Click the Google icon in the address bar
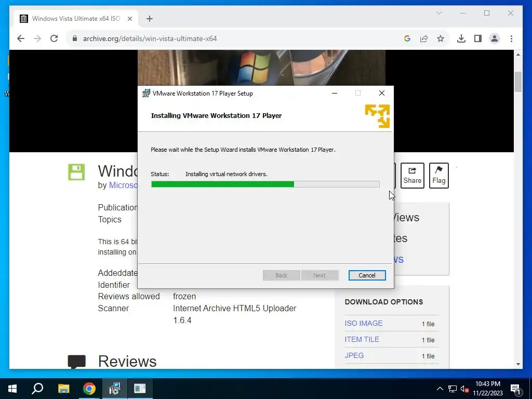Screen dimensions: 532x399 [407, 38]
